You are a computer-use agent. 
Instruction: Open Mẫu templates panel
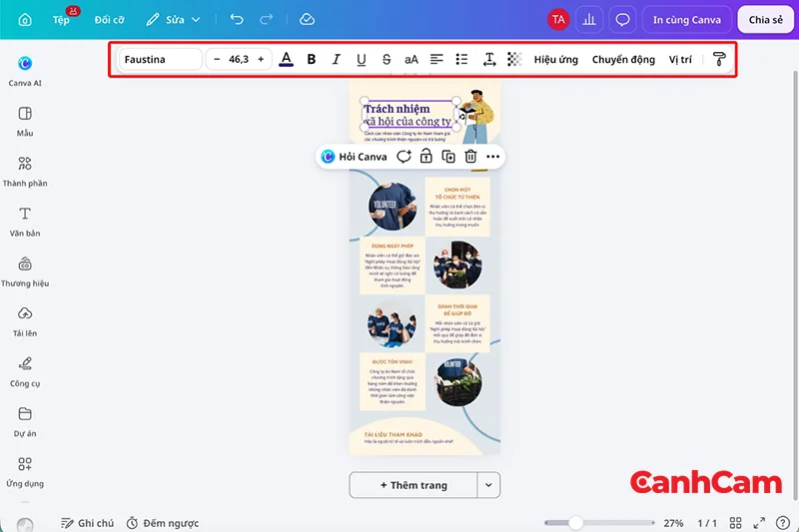pyautogui.click(x=25, y=122)
